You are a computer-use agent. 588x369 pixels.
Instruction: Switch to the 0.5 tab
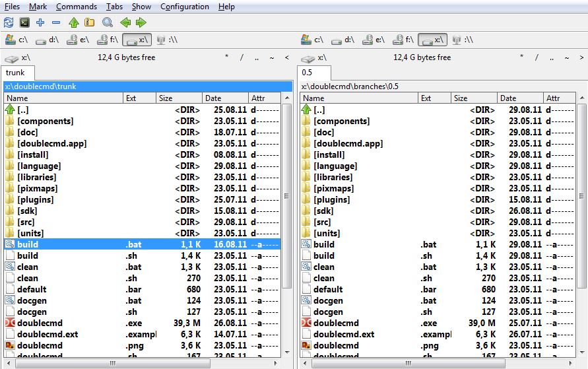314,73
